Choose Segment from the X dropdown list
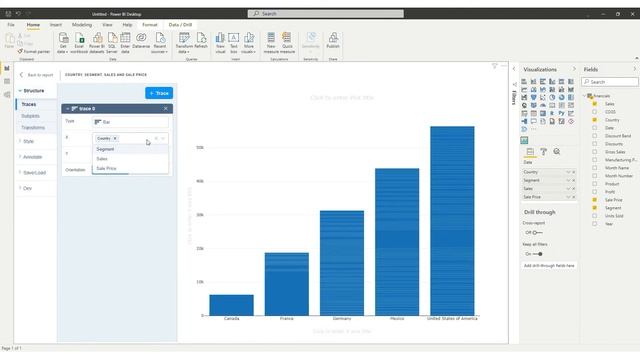 click(x=130, y=149)
